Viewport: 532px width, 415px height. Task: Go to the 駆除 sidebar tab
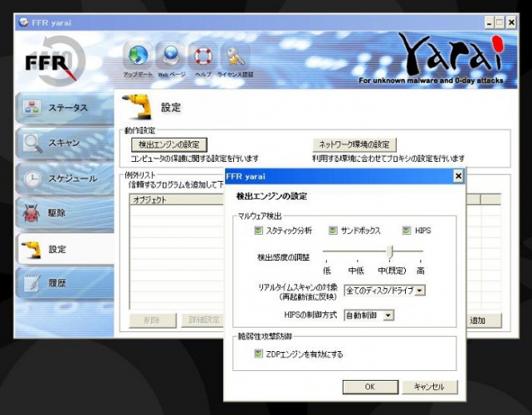click(65, 213)
